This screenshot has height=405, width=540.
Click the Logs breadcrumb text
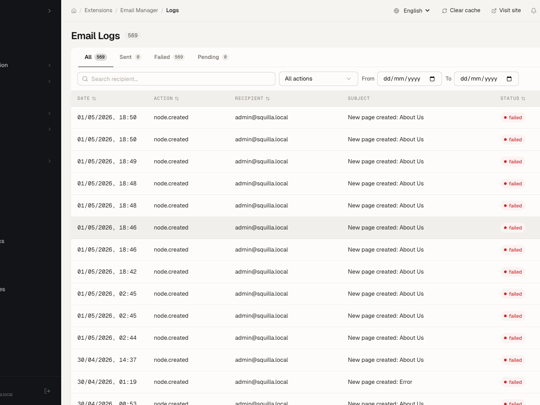pyautogui.click(x=172, y=11)
